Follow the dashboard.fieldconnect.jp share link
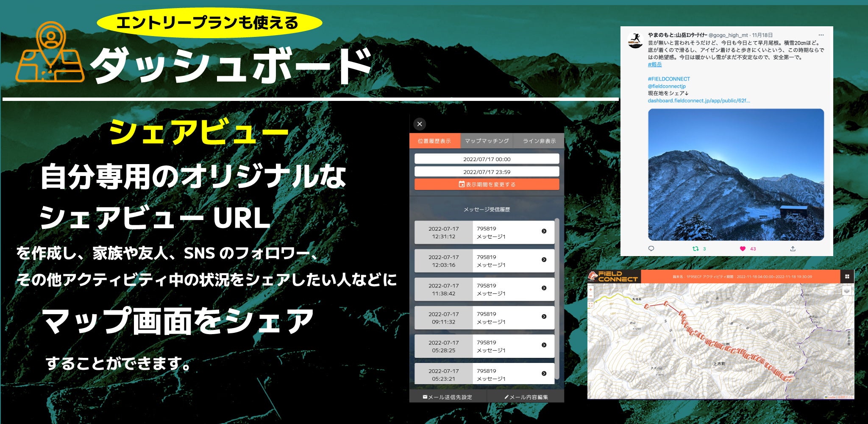 699,100
